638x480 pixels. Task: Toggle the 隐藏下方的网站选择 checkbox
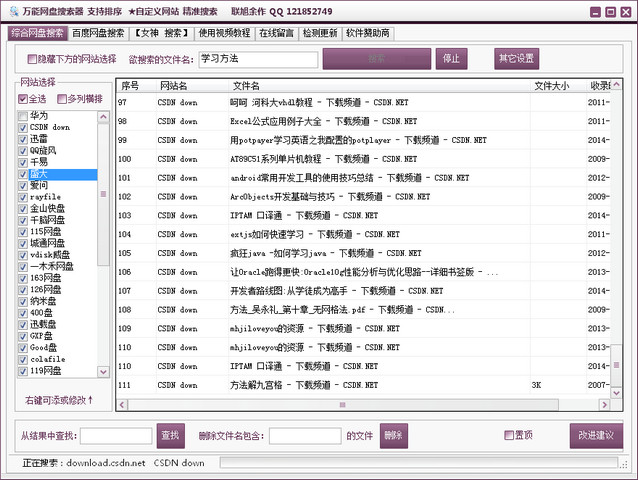coord(33,58)
